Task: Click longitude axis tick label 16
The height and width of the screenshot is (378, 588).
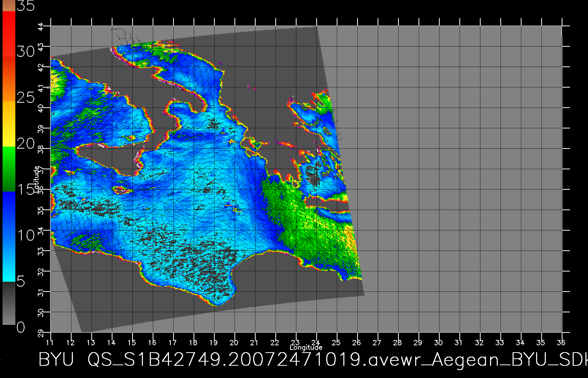Action: 152,342
